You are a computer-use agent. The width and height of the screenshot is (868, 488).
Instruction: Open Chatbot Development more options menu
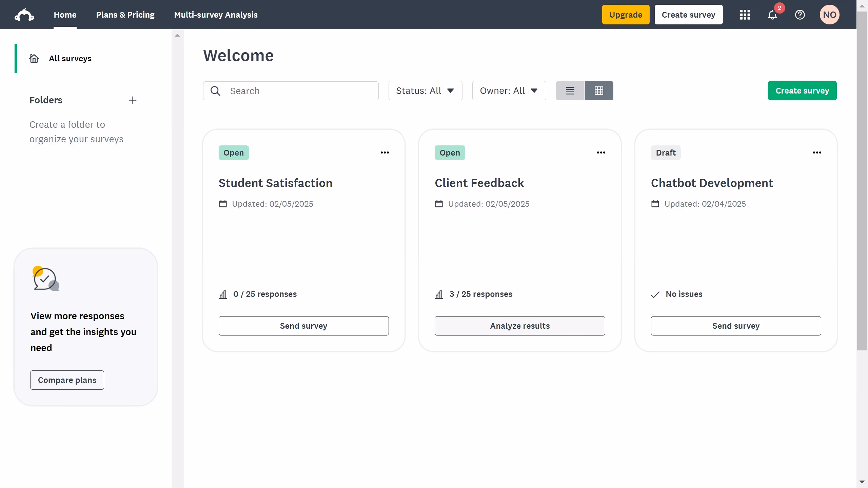click(x=817, y=152)
